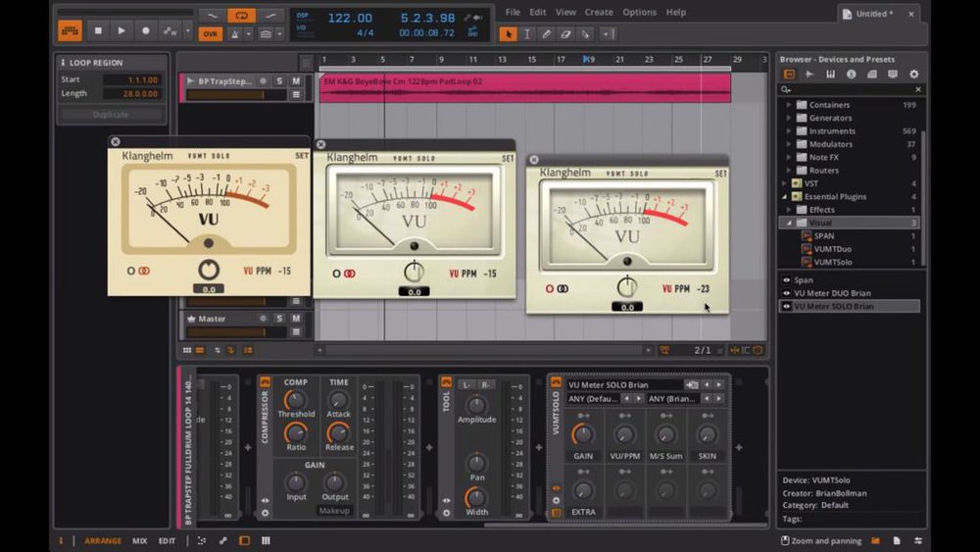Adjust the Compressor Threshold knob
980x552 pixels.
[295, 399]
